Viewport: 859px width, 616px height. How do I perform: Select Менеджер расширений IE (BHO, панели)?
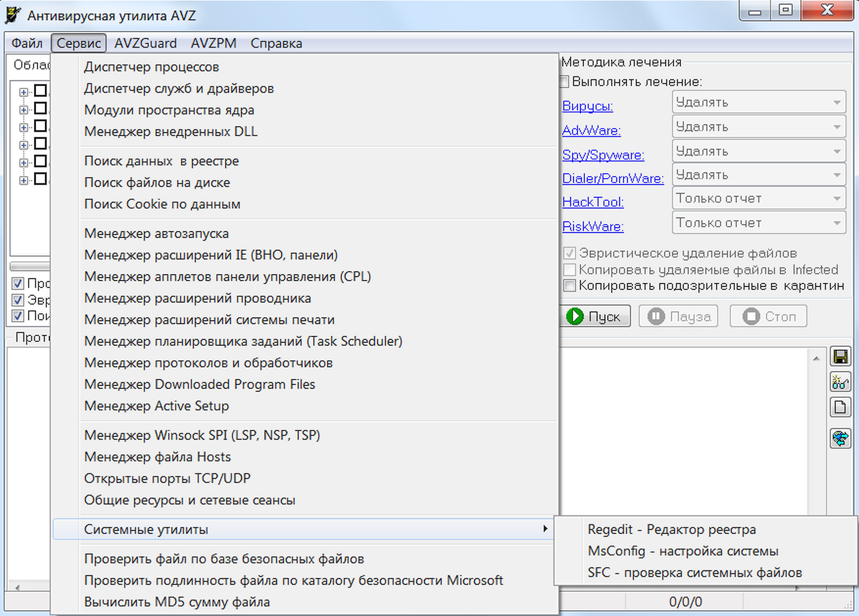[x=305, y=255]
